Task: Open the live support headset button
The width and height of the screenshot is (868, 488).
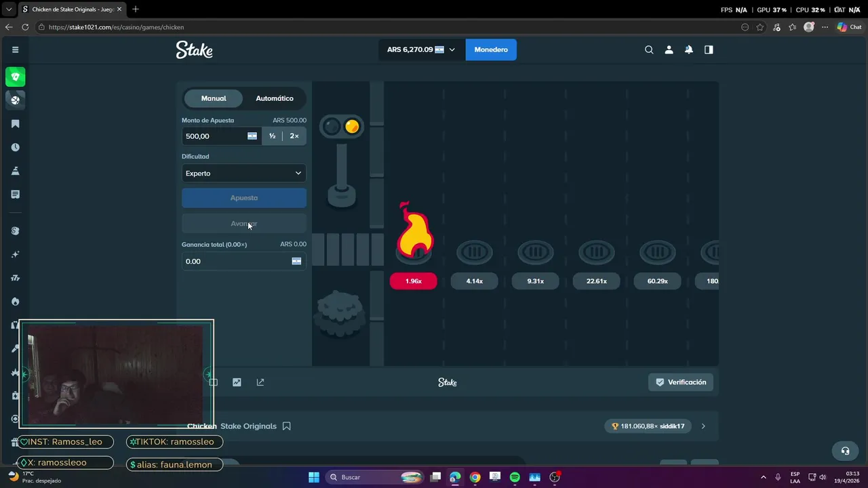Action: tap(845, 451)
